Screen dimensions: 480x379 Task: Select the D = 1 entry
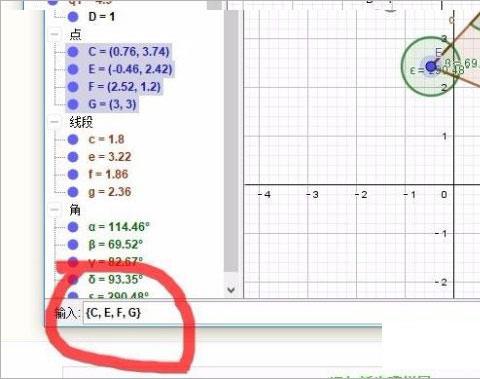pos(102,17)
